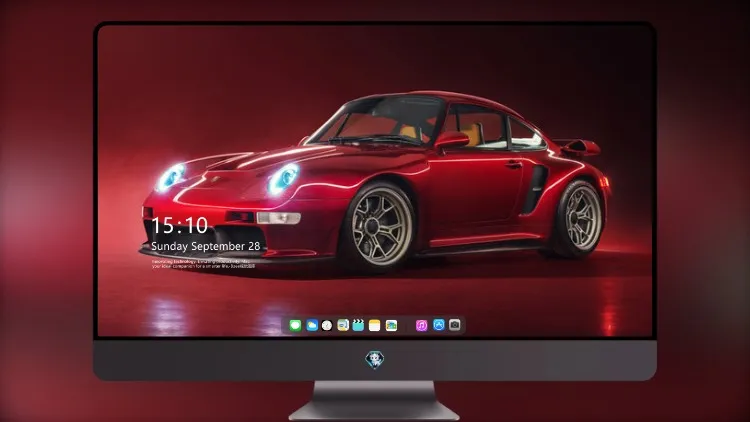This screenshot has height=422, width=750.
Task: Open the photo gallery icon beside Notes
Action: coord(391,325)
